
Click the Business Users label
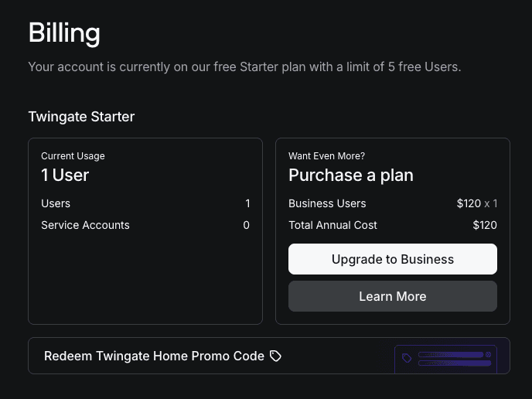coord(327,203)
